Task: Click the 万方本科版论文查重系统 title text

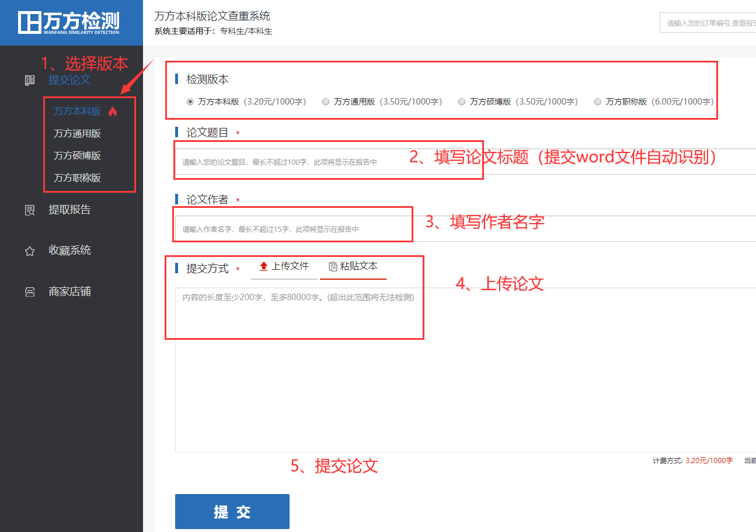Action: [x=212, y=16]
